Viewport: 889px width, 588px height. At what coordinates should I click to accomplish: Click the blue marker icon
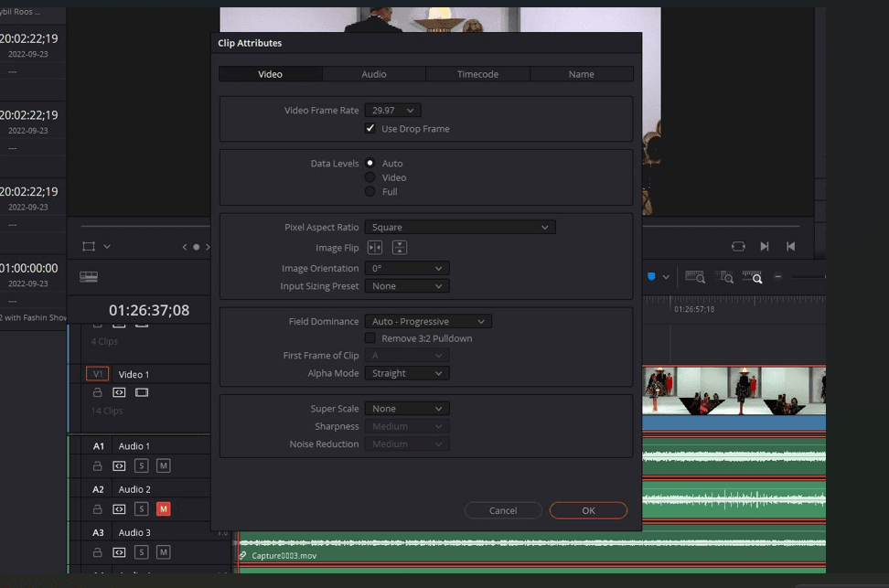pos(651,276)
